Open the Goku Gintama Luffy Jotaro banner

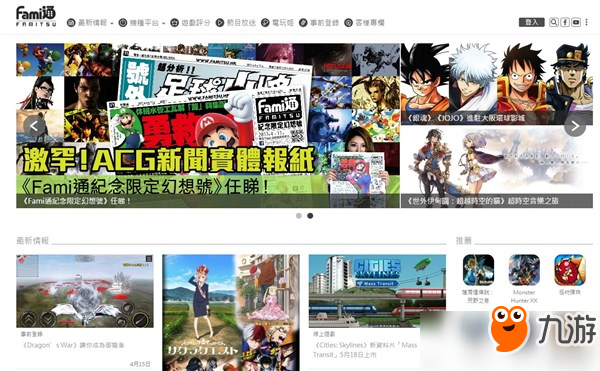[x=497, y=84]
